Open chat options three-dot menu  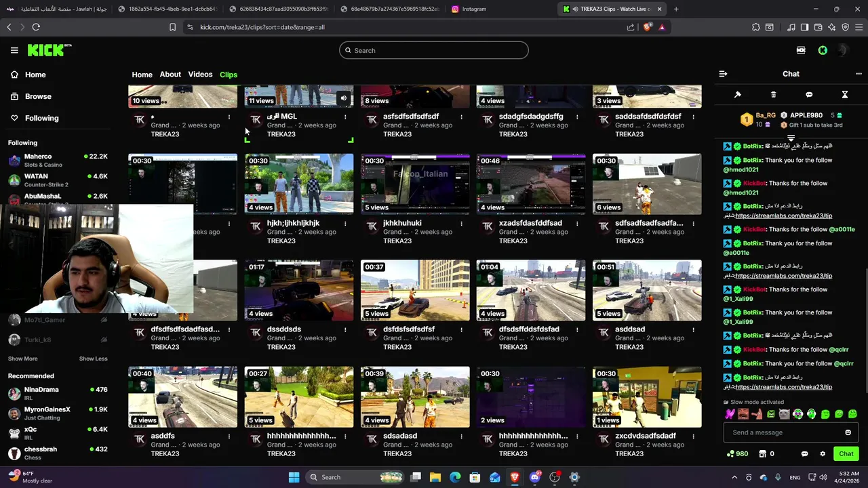point(859,74)
